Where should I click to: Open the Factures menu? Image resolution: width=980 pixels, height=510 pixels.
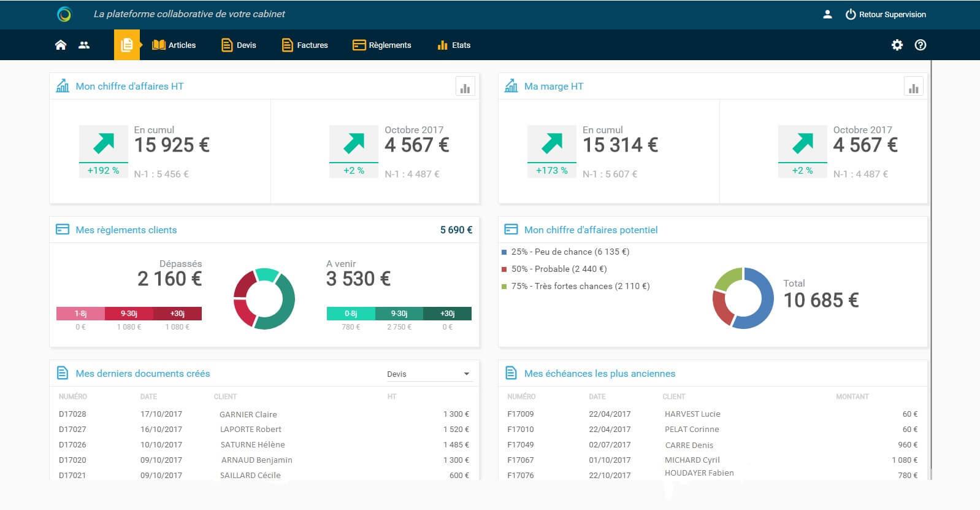point(305,45)
